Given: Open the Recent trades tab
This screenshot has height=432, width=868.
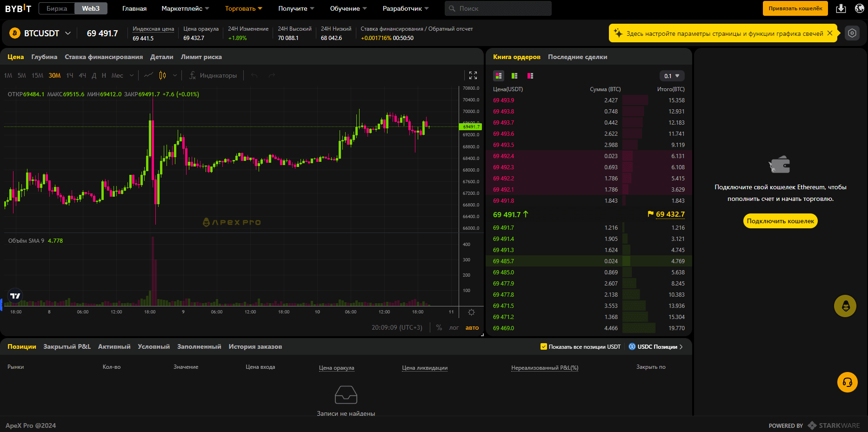Looking at the screenshot, I should pos(577,57).
